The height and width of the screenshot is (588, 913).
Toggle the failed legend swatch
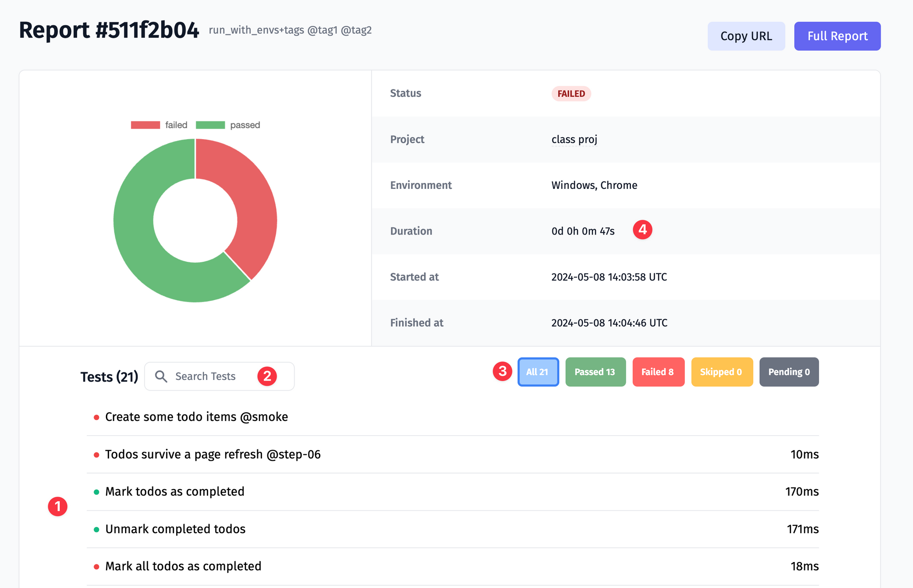[145, 125]
